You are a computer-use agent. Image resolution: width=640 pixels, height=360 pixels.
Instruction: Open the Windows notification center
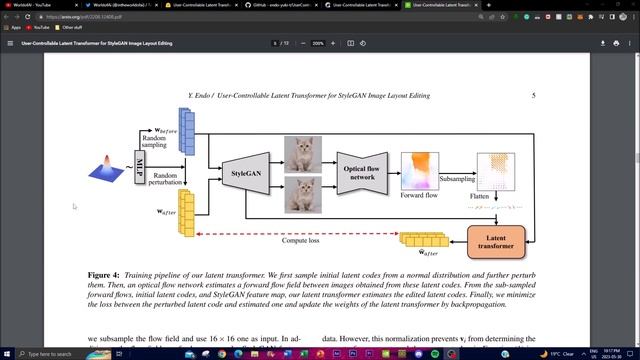(x=630, y=354)
